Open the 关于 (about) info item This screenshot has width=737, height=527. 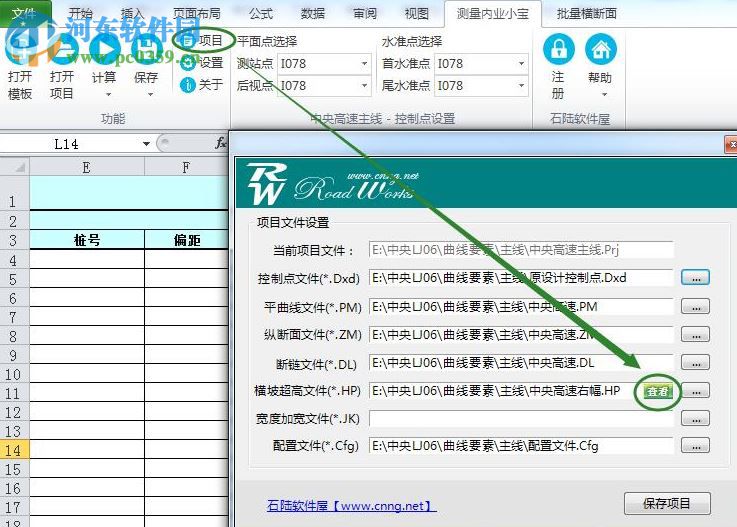click(202, 85)
